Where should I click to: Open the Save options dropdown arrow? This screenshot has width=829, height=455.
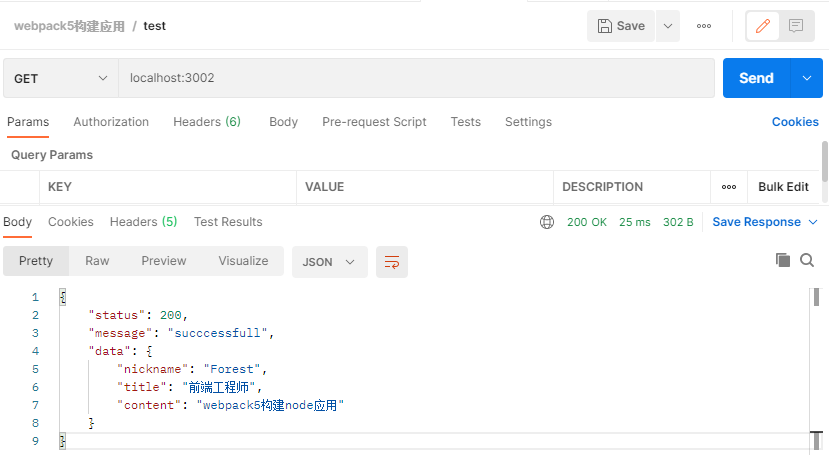(667, 26)
